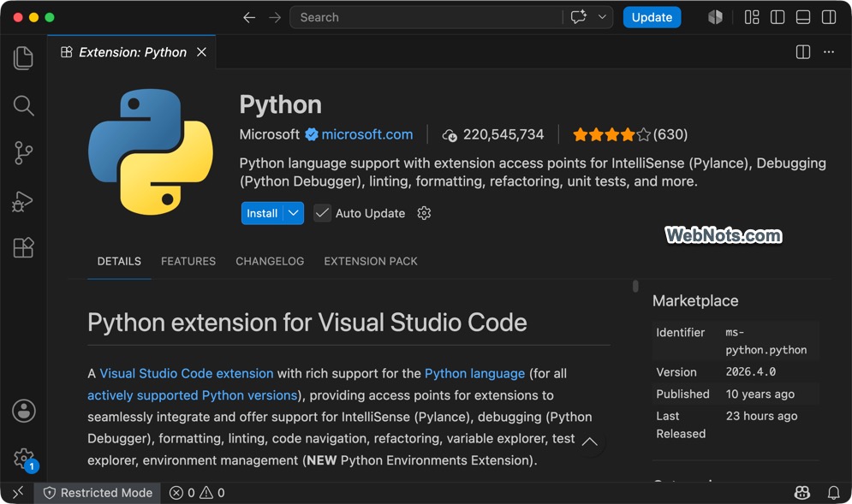The height and width of the screenshot is (504, 852).
Task: Click the 2026.4.0 version value
Action: [750, 372]
